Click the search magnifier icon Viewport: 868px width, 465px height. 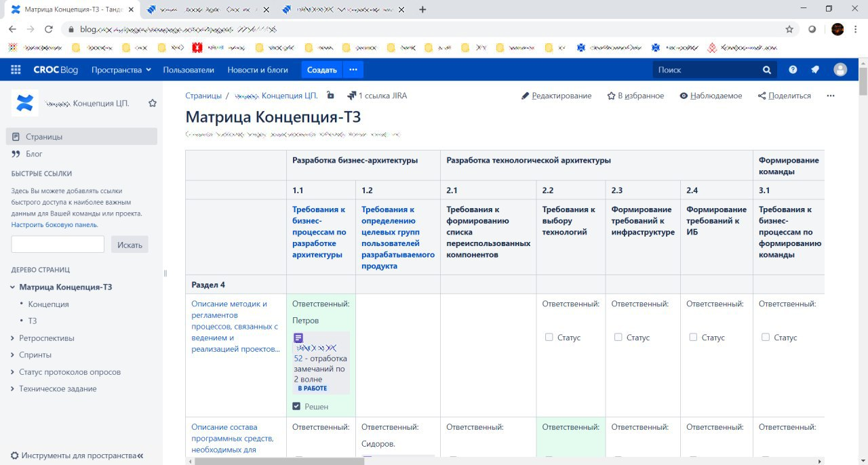[x=767, y=70]
